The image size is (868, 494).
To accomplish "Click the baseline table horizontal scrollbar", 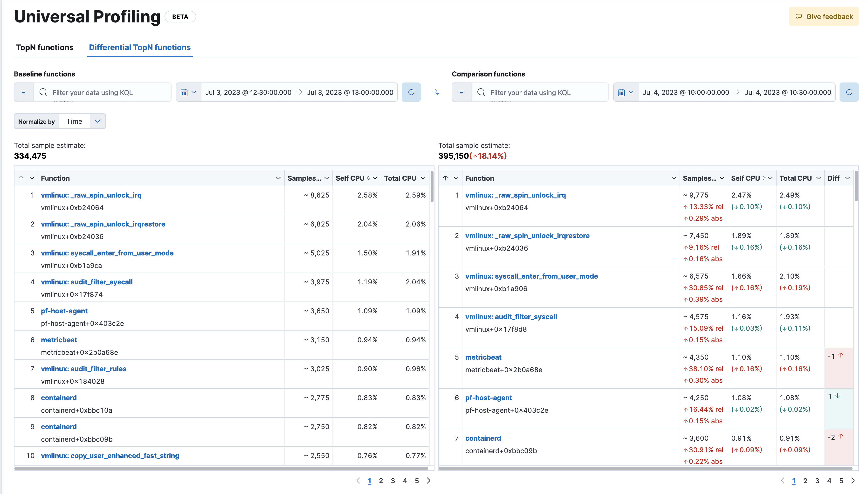I will coord(221,469).
